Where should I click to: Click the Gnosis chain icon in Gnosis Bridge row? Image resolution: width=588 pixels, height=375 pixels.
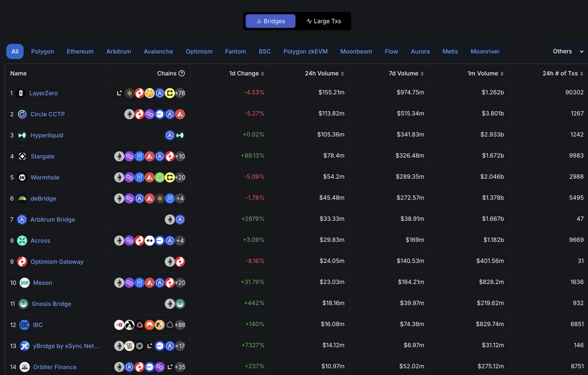point(180,304)
